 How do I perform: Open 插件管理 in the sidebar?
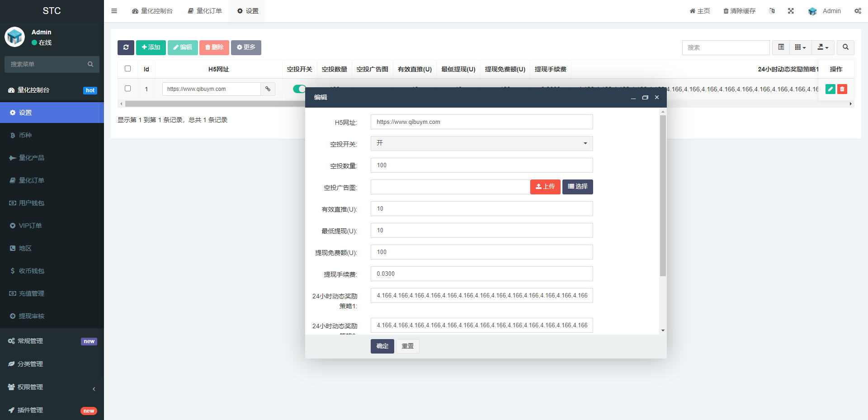[x=52, y=410]
